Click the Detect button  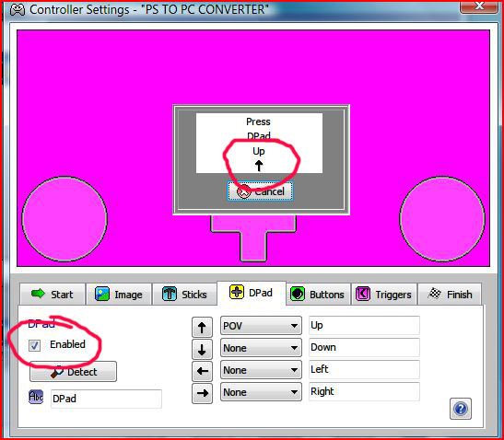(74, 372)
